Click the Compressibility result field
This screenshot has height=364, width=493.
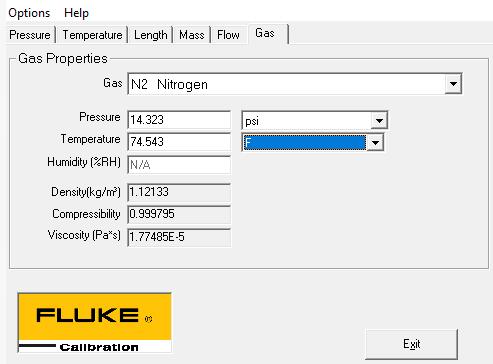(179, 214)
